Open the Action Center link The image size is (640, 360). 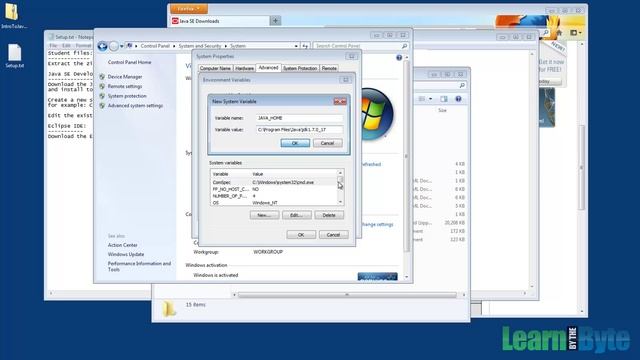coord(122,245)
